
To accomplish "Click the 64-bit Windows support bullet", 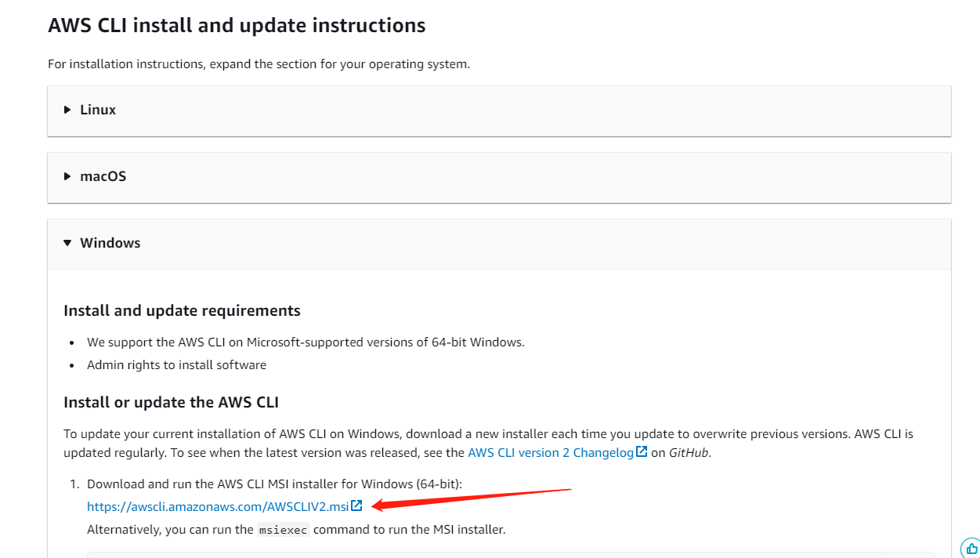I will [x=306, y=342].
